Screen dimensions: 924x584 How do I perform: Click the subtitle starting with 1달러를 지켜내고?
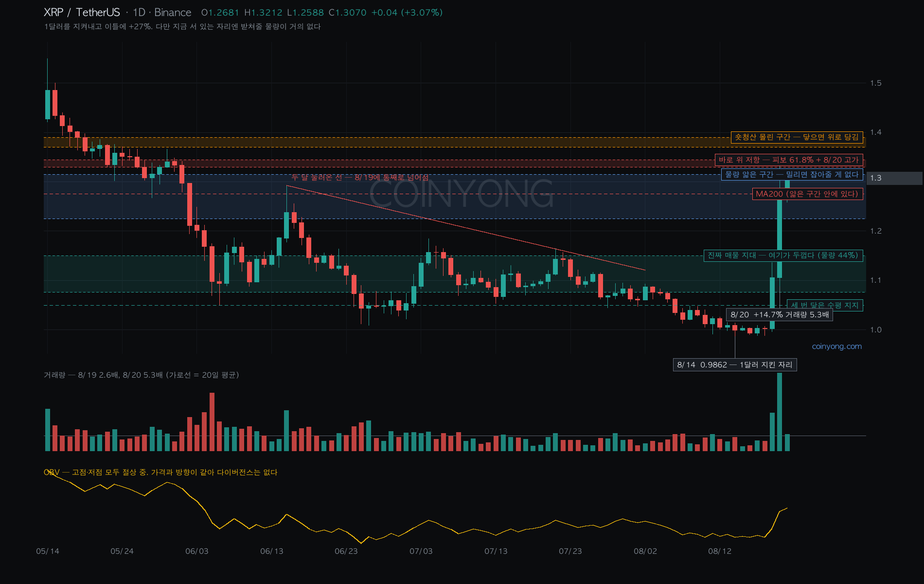tap(182, 26)
